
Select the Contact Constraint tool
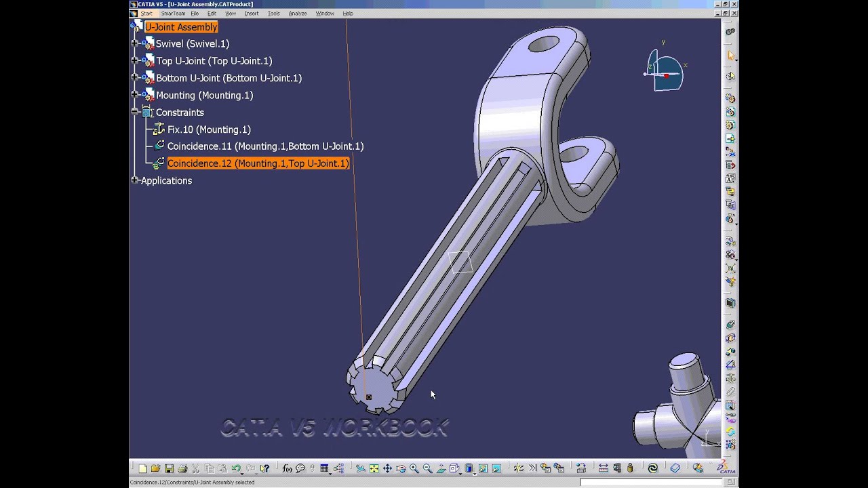pos(730,338)
